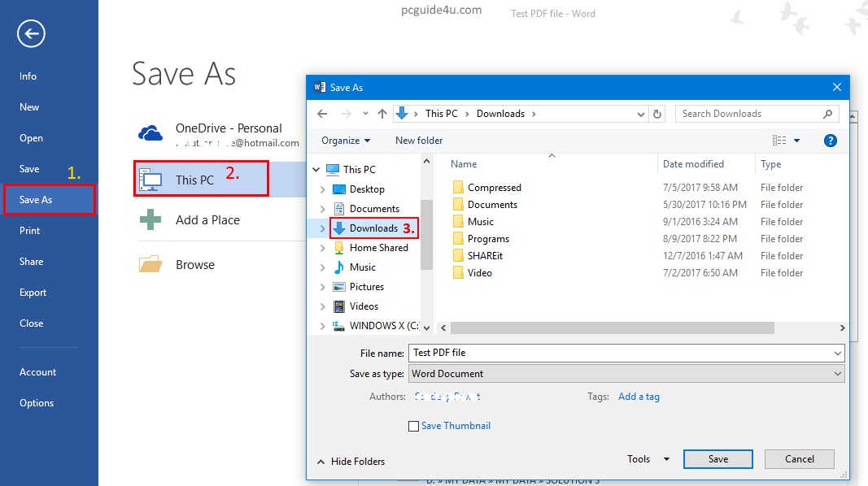Select Export in the left menu
Viewport: 868px width, 486px height.
coord(33,293)
